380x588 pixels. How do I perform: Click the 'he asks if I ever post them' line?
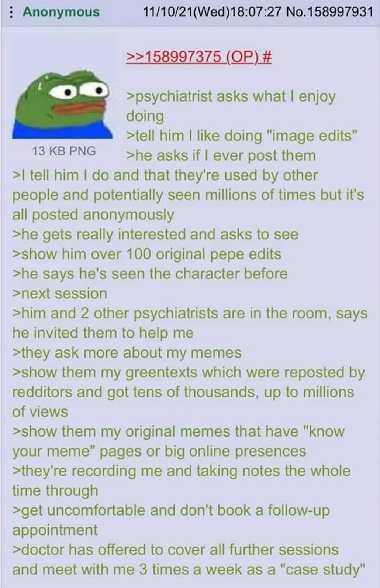coord(221,155)
